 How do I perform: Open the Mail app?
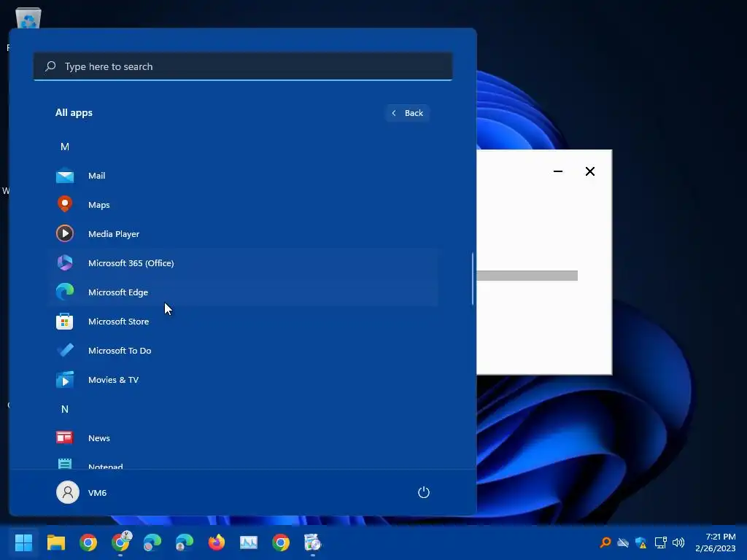pos(242,176)
